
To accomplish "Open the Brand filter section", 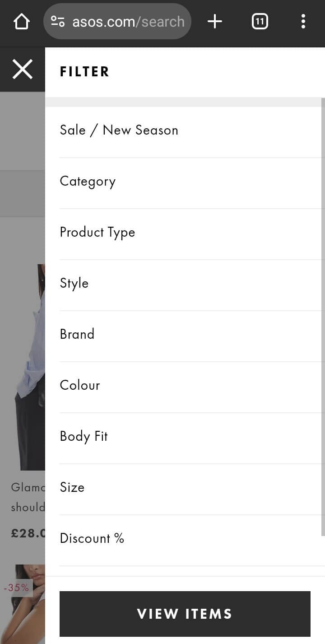I will point(77,334).
